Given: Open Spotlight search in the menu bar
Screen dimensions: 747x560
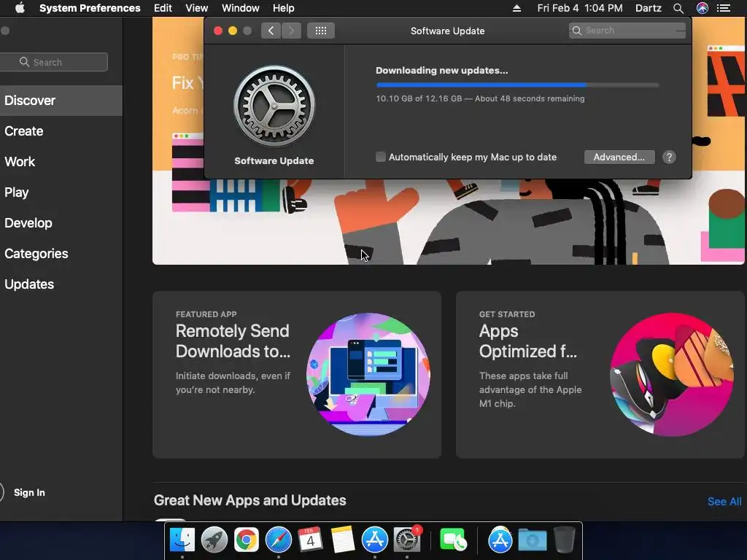Looking at the screenshot, I should pos(678,8).
